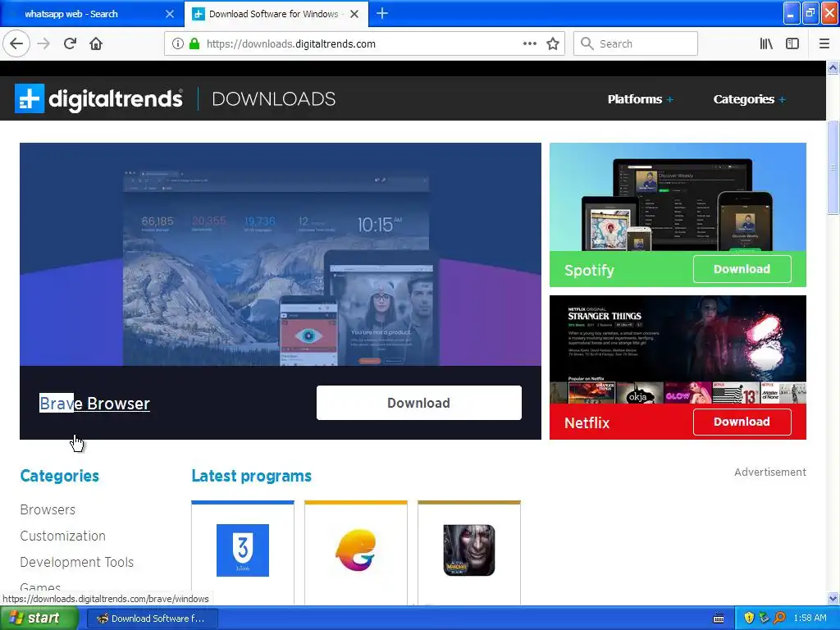Open the 3uTools program icon
The image size is (840, 630).
pyautogui.click(x=243, y=550)
